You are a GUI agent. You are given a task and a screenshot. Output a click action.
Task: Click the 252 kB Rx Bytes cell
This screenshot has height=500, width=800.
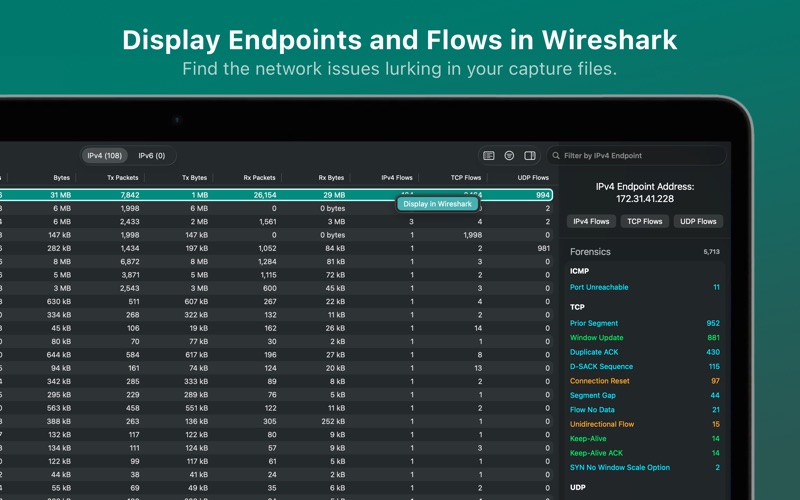click(333, 421)
